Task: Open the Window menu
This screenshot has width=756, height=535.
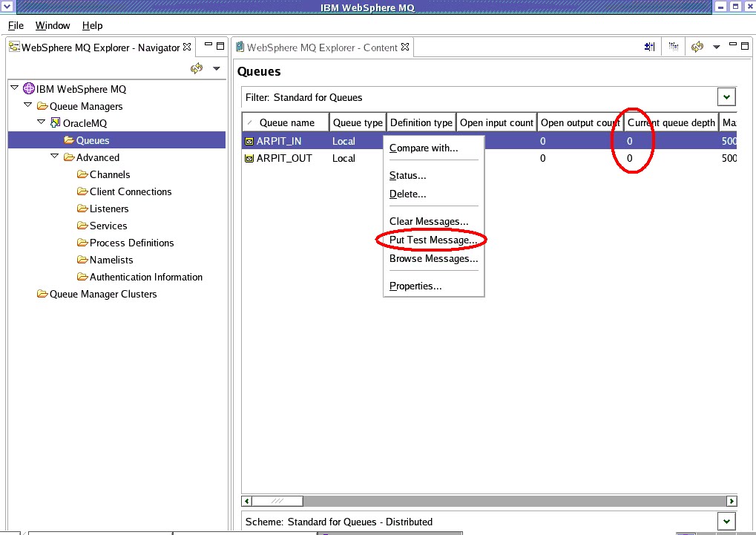Action: coord(52,25)
